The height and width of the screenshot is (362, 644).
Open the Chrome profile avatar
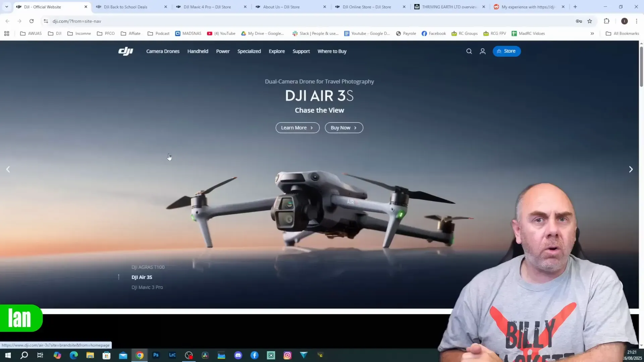coord(624,21)
